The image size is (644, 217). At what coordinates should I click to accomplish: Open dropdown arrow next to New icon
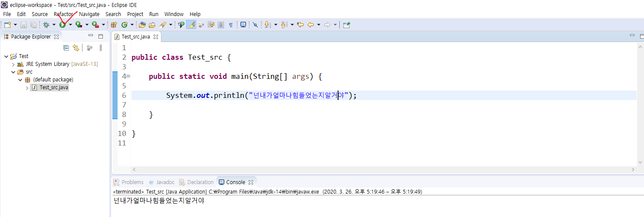click(x=15, y=25)
